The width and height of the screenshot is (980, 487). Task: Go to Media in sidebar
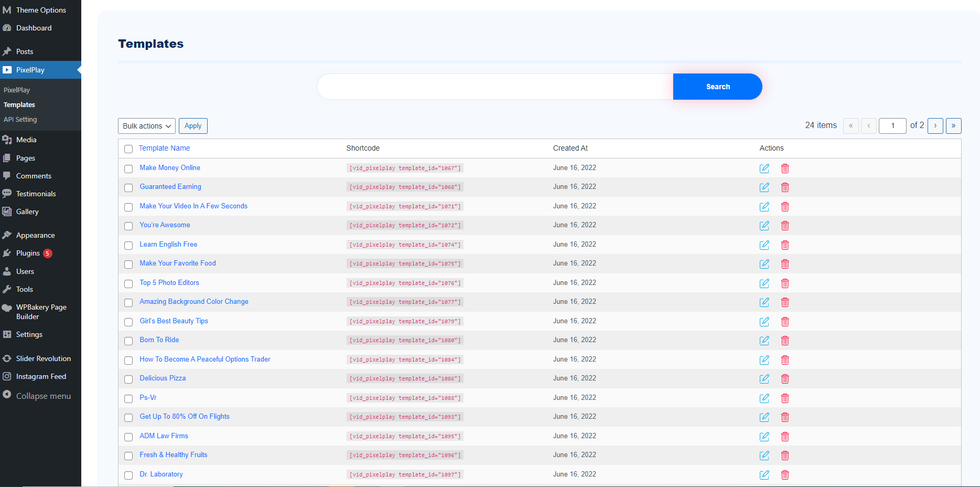click(x=26, y=140)
